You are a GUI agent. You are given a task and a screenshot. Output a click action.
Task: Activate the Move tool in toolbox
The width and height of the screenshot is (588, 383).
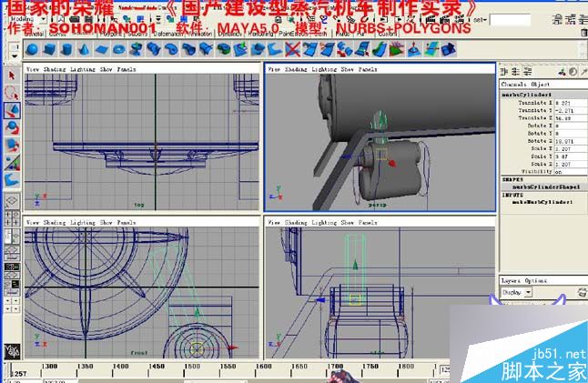pos(12,111)
